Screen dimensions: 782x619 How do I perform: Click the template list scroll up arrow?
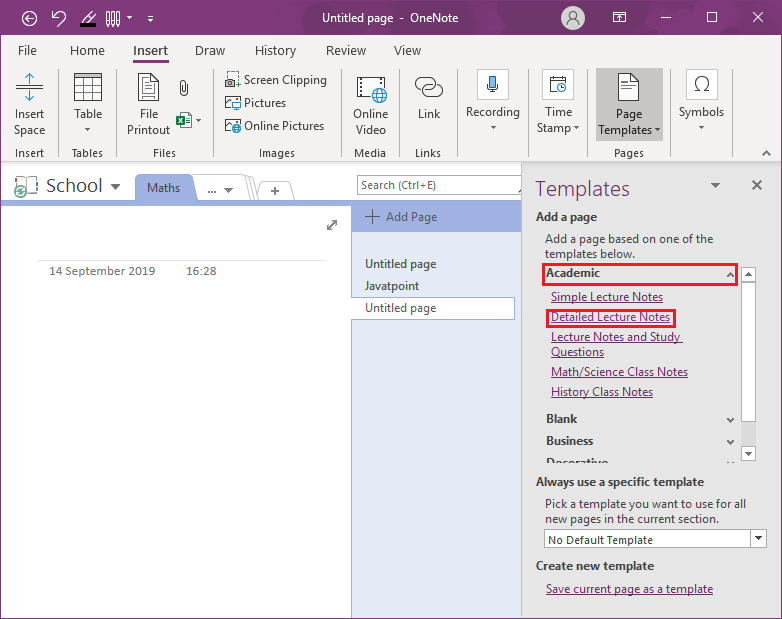[x=749, y=274]
